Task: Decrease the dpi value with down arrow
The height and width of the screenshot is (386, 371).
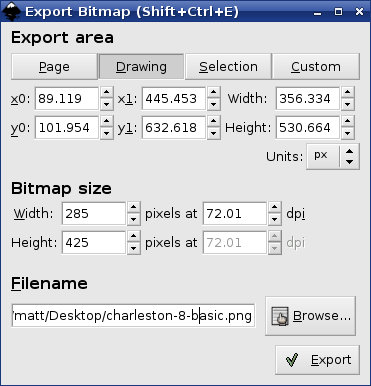Action: tap(275, 219)
